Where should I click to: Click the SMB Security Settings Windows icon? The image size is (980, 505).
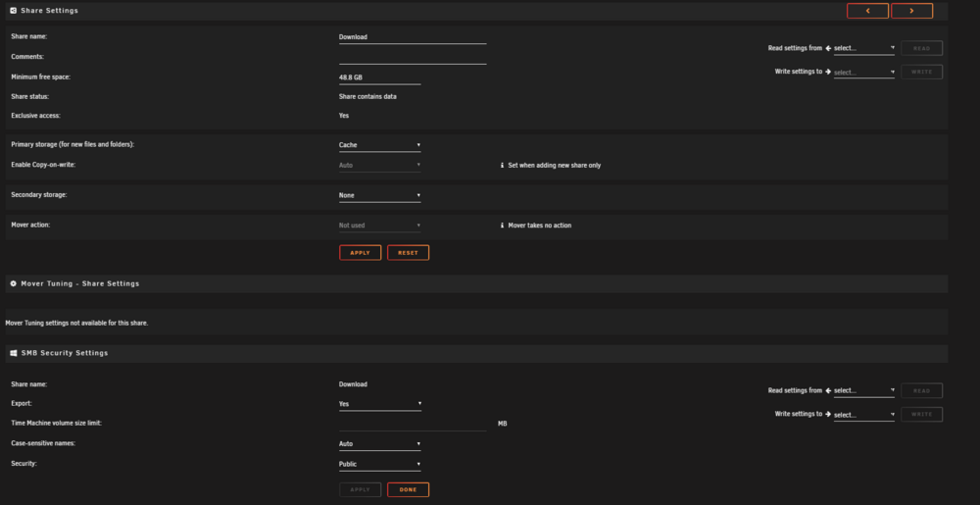[x=14, y=353]
